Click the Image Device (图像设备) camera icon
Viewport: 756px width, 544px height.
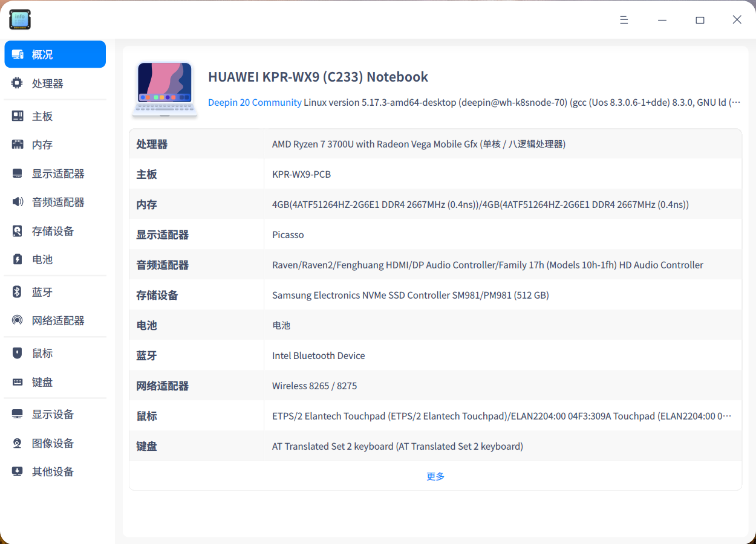[17, 442]
